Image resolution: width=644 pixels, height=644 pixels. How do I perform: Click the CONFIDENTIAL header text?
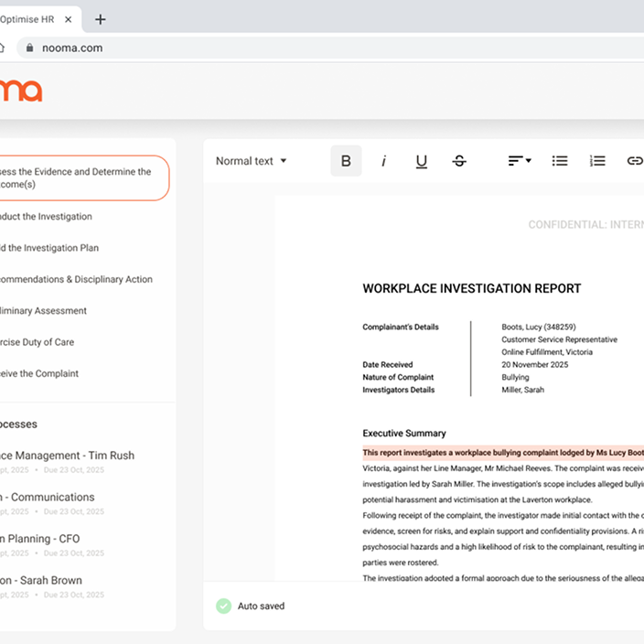[586, 225]
